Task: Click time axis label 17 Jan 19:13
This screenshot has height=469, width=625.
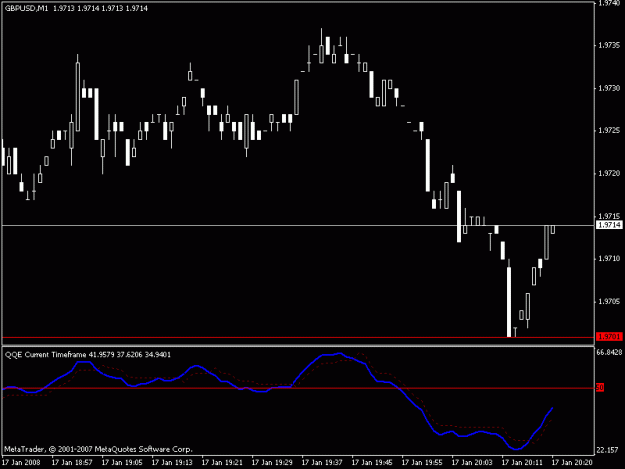Action: 172,462
